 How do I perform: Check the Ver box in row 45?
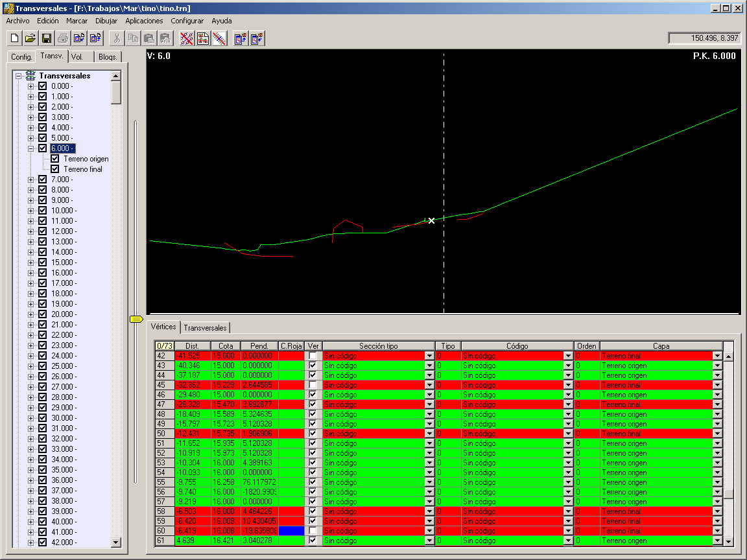pyautogui.click(x=313, y=385)
